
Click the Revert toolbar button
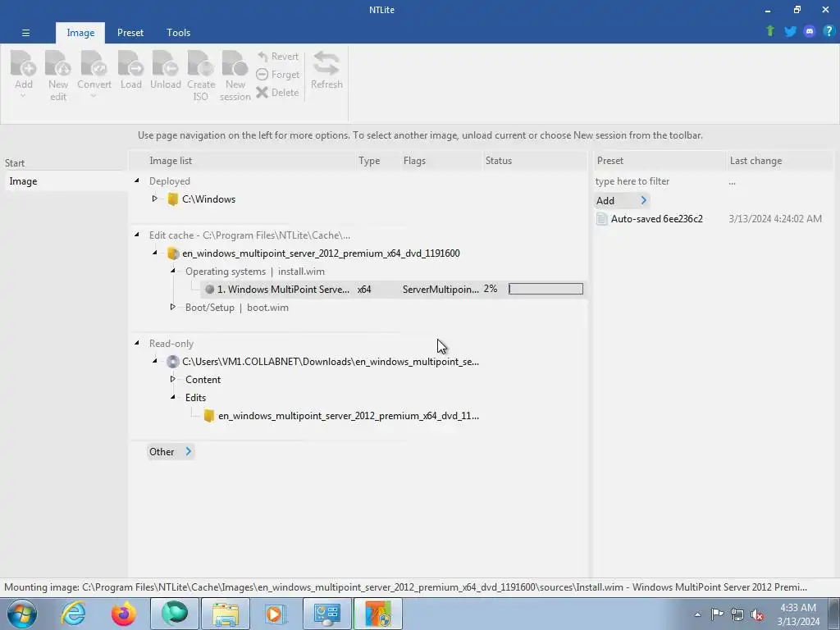tap(277, 57)
